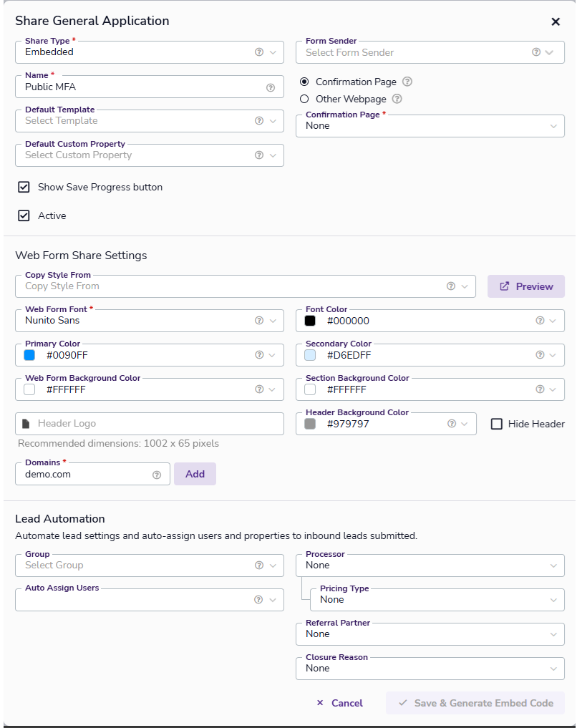This screenshot has height=728, width=577.
Task: Open the web form Preview
Action: [526, 286]
